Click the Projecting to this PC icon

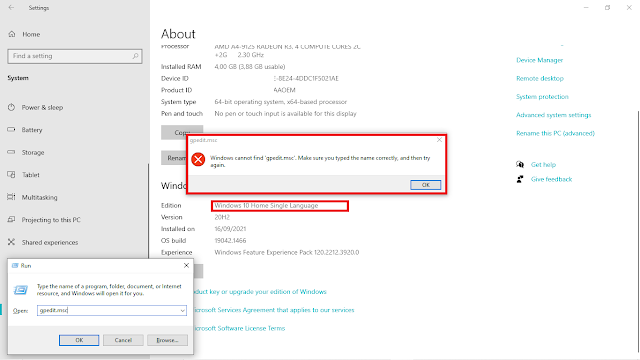click(x=11, y=220)
